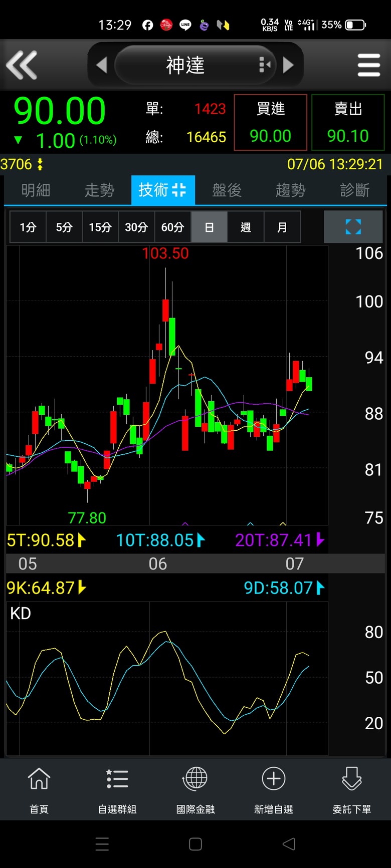Open 自選群組 watchlist groups icon

117,790
